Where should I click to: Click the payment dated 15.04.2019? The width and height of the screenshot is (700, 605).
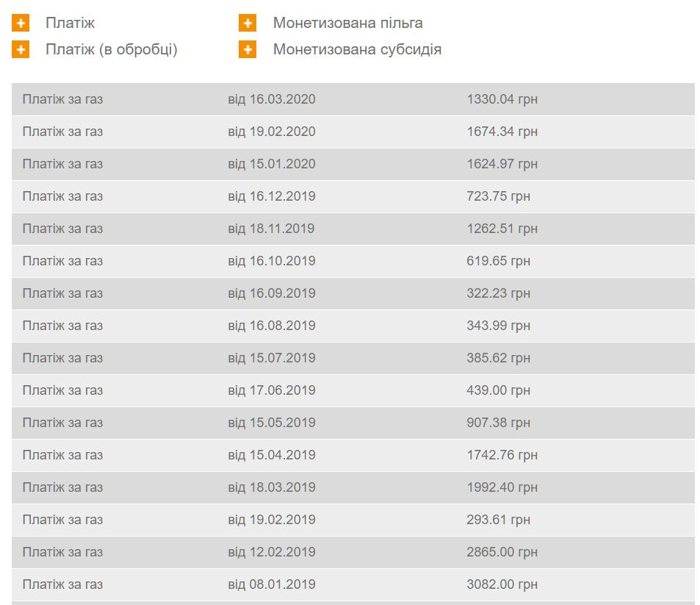271,455
